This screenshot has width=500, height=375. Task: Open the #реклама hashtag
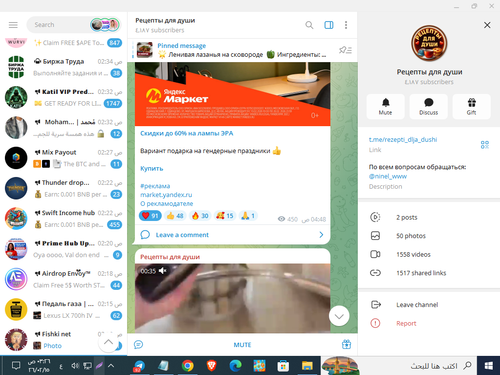155,186
